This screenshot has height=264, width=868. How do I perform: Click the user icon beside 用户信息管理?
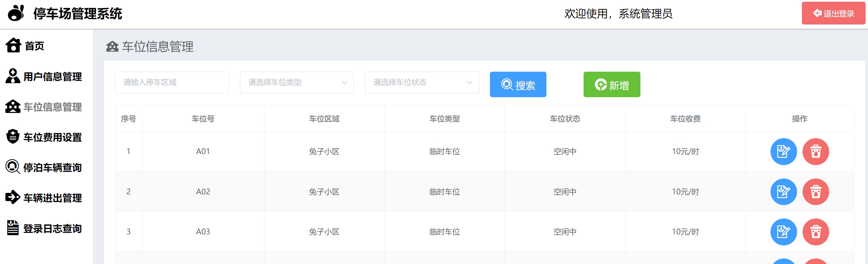[x=13, y=76]
